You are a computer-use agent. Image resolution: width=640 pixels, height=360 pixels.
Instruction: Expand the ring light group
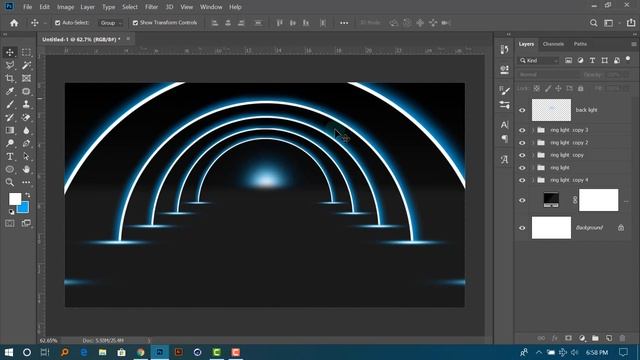[533, 168]
